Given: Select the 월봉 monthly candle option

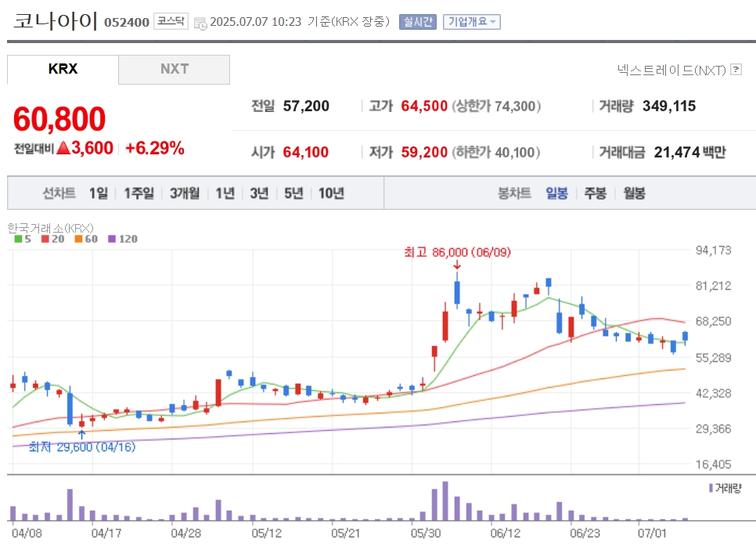Looking at the screenshot, I should click(x=634, y=193).
